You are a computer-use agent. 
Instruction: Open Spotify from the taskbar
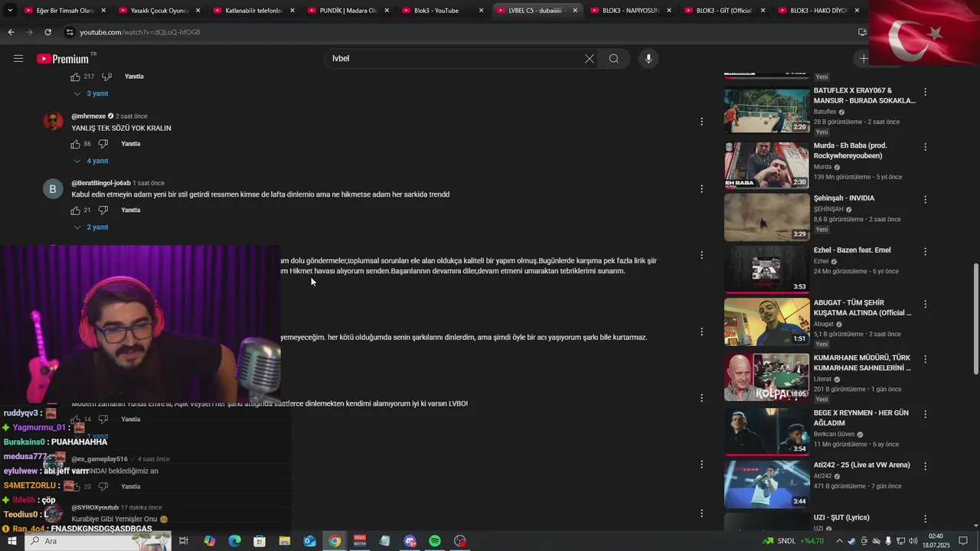435,541
